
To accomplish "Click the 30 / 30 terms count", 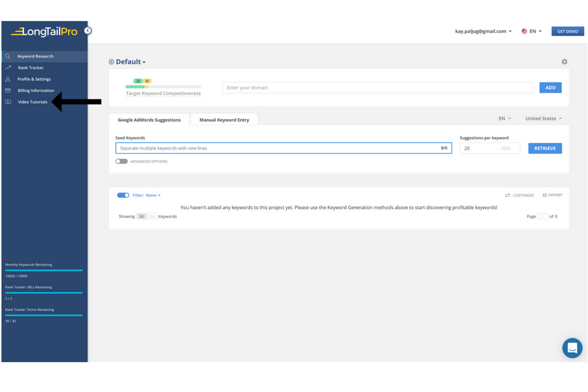I will (x=10, y=321).
